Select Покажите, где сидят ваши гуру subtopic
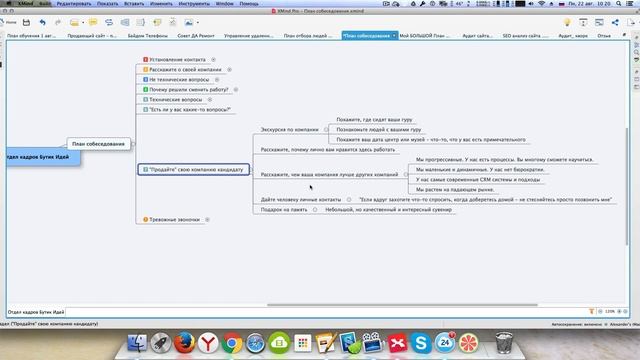The width and height of the screenshot is (640, 360). (374, 120)
